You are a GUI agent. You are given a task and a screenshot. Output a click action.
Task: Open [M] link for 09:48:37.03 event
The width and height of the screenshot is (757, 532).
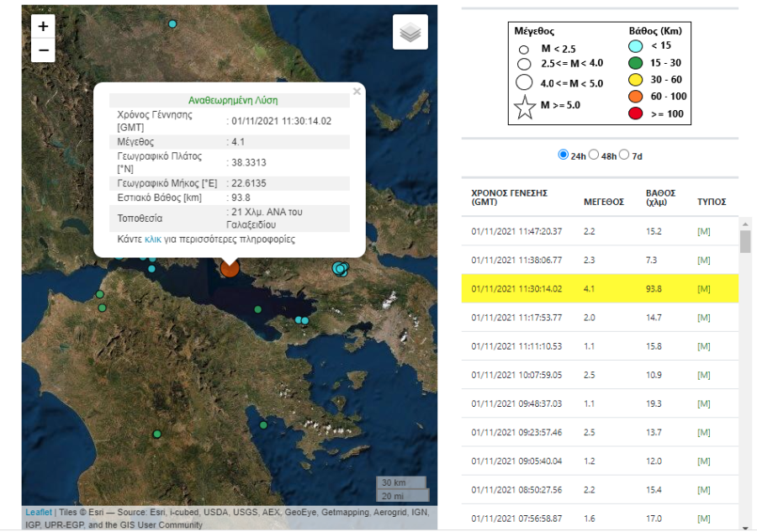(703, 403)
